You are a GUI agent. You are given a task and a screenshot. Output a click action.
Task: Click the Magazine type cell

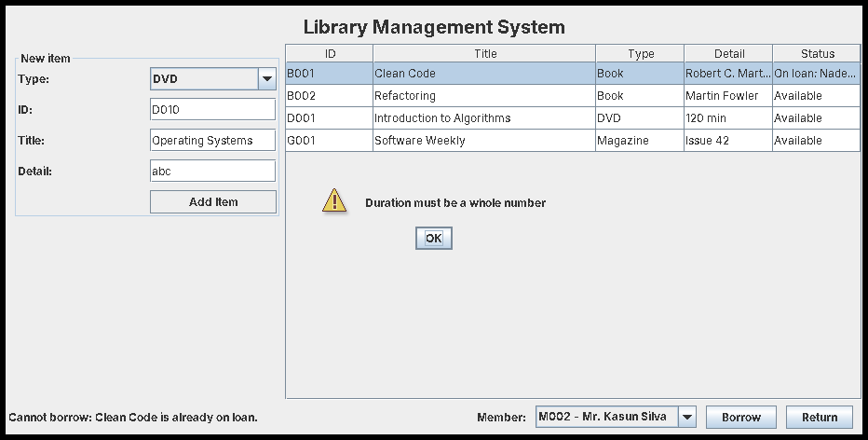(x=640, y=140)
